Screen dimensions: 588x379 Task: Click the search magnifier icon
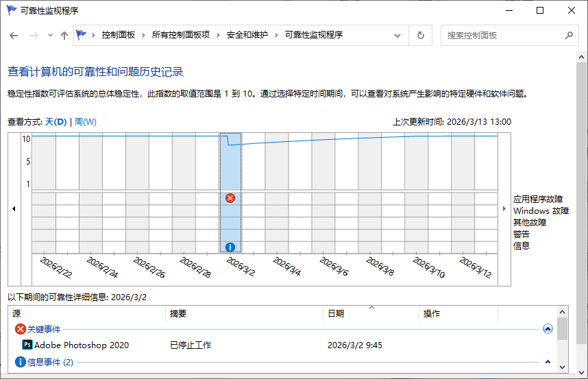[x=568, y=35]
